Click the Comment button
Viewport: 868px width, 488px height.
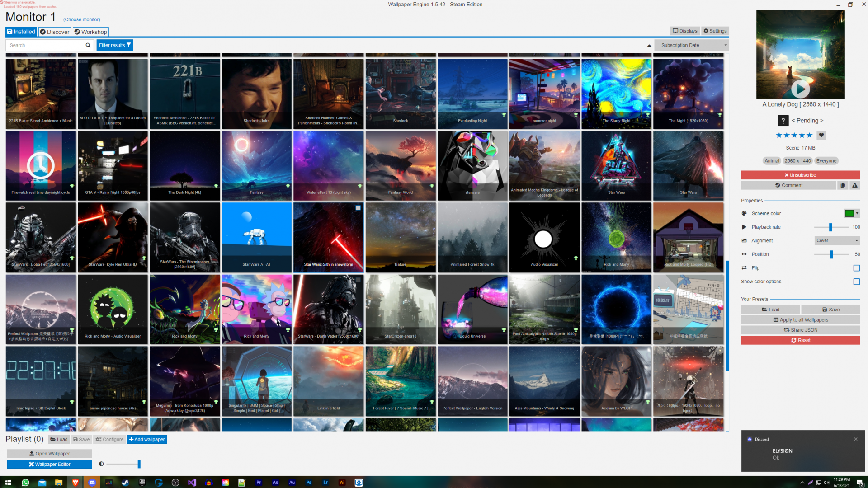788,185
